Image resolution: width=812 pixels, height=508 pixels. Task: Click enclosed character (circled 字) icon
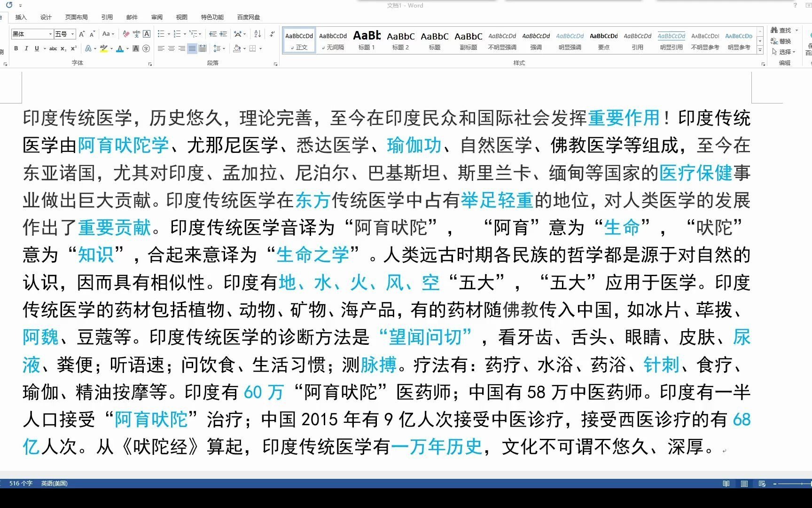click(146, 48)
